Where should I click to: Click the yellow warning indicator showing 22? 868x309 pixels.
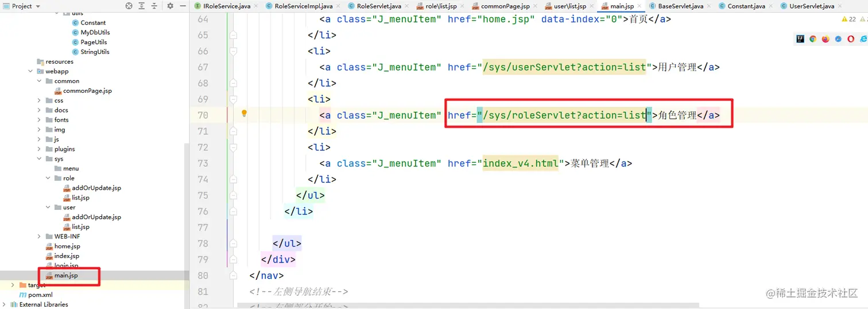tap(848, 19)
